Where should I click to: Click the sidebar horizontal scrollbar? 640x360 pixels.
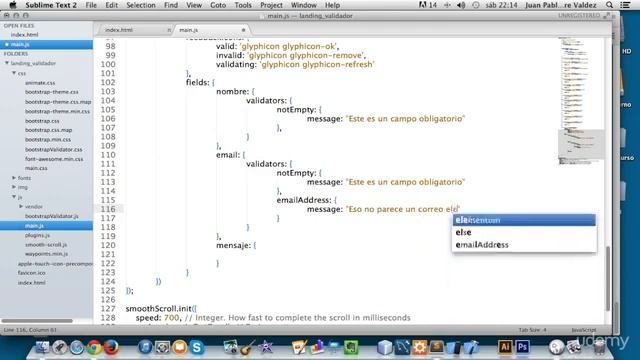[x=37, y=321]
